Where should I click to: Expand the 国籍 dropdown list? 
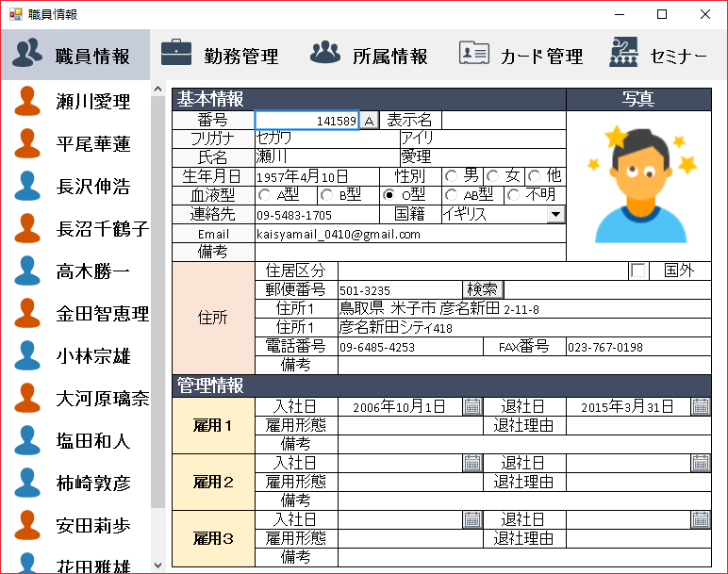(x=556, y=215)
